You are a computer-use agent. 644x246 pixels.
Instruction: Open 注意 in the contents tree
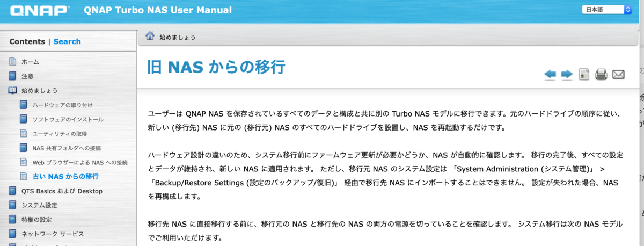(27, 76)
